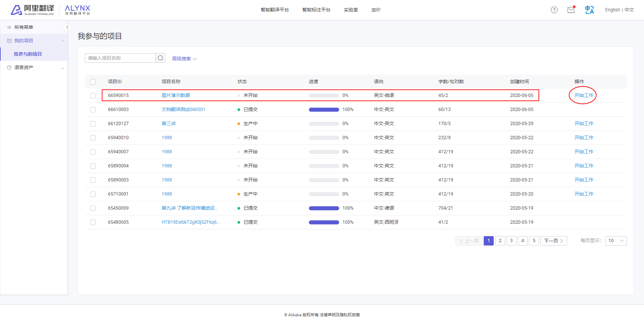Open project 1988 with ID 65940010
This screenshot has height=325, width=644.
(167, 138)
